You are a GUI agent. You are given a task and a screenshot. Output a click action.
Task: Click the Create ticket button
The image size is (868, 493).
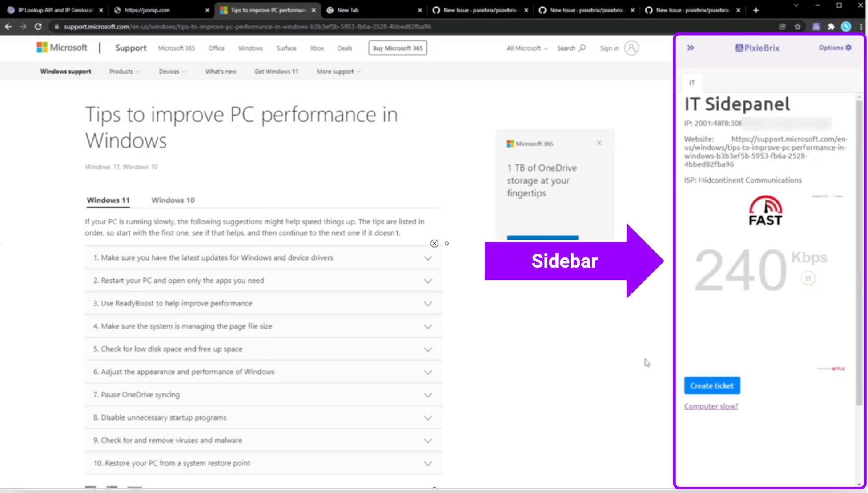point(711,385)
